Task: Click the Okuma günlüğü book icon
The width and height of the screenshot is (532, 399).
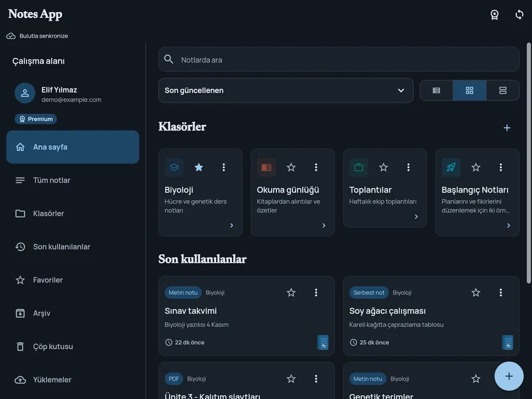Action: [x=267, y=167]
